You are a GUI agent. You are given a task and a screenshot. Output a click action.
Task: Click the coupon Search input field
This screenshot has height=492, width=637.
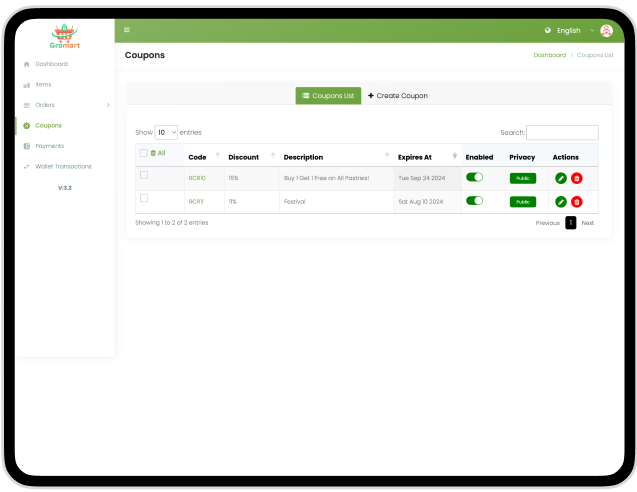pyautogui.click(x=562, y=132)
